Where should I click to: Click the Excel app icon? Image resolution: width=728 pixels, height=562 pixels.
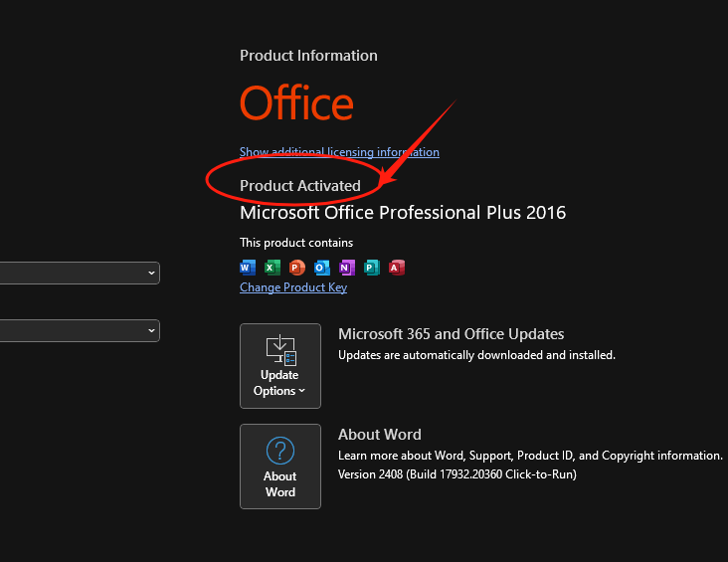point(273,268)
